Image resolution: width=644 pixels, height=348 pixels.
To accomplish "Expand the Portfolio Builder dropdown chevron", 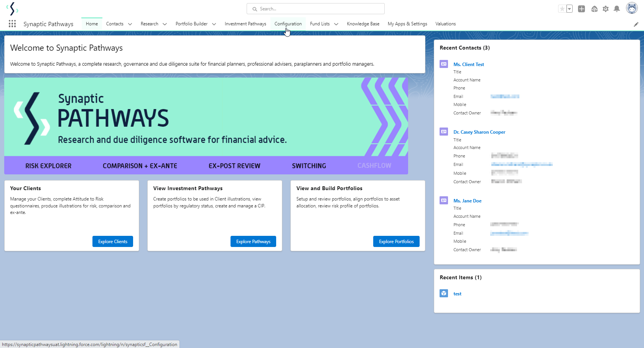I will pos(214,24).
